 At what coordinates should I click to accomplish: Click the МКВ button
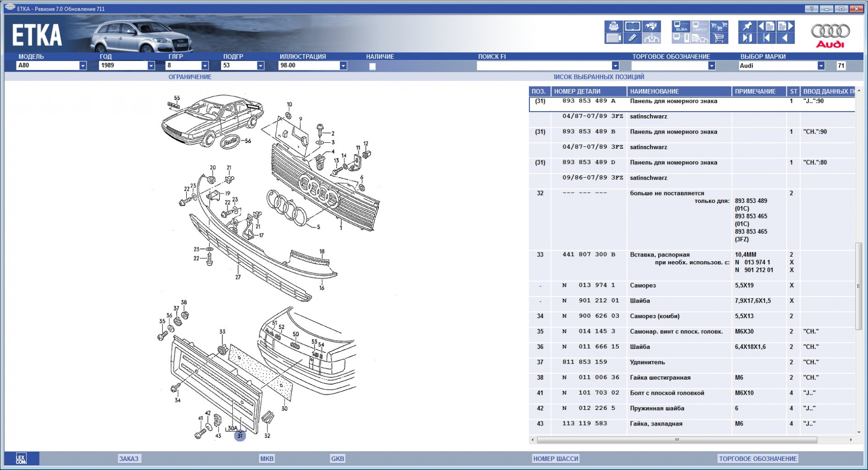[267, 459]
